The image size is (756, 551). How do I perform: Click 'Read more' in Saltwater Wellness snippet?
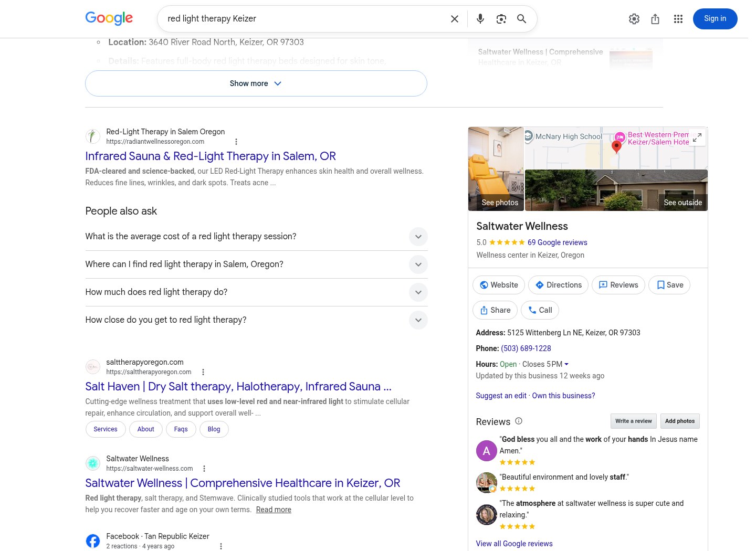click(x=274, y=510)
